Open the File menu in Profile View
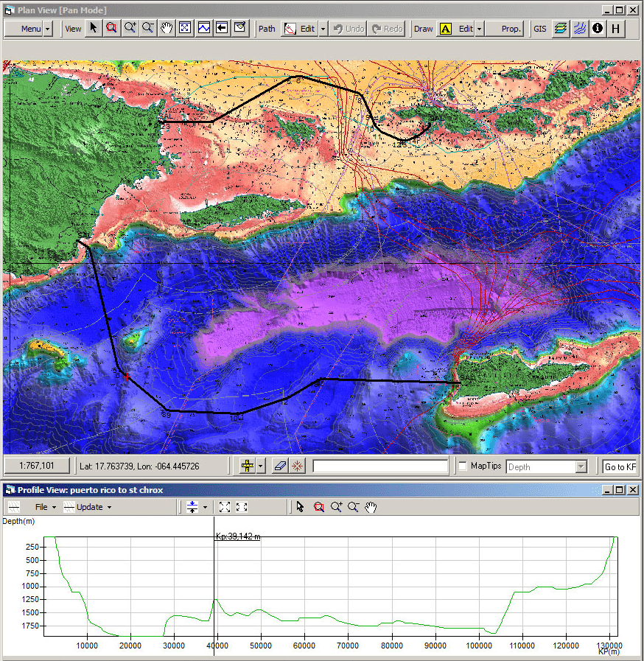The height and width of the screenshot is (661, 644). (x=41, y=507)
